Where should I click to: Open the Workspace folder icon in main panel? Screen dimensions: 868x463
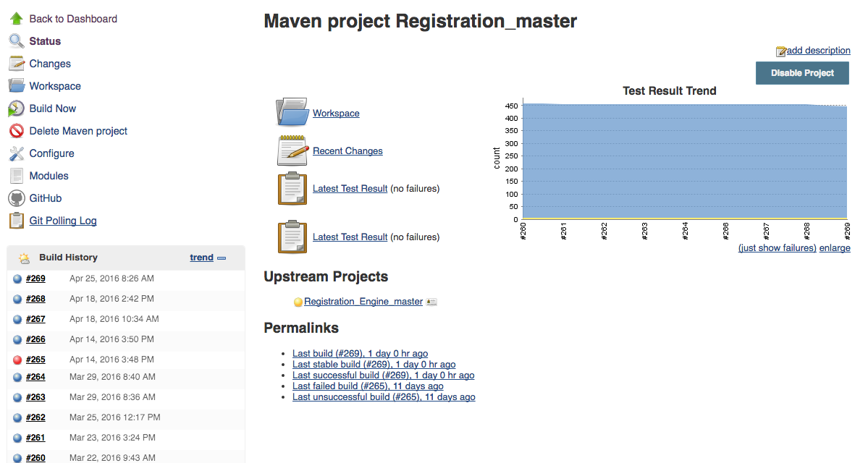tap(292, 112)
